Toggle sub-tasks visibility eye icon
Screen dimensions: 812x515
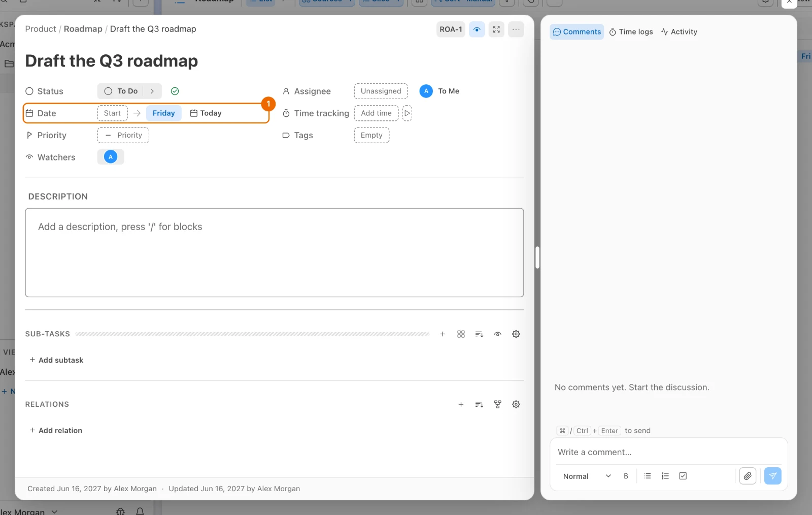tap(498, 334)
